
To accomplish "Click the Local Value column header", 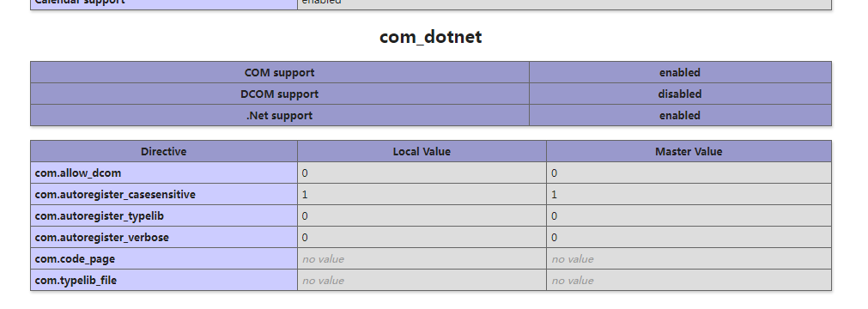I will click(422, 152).
